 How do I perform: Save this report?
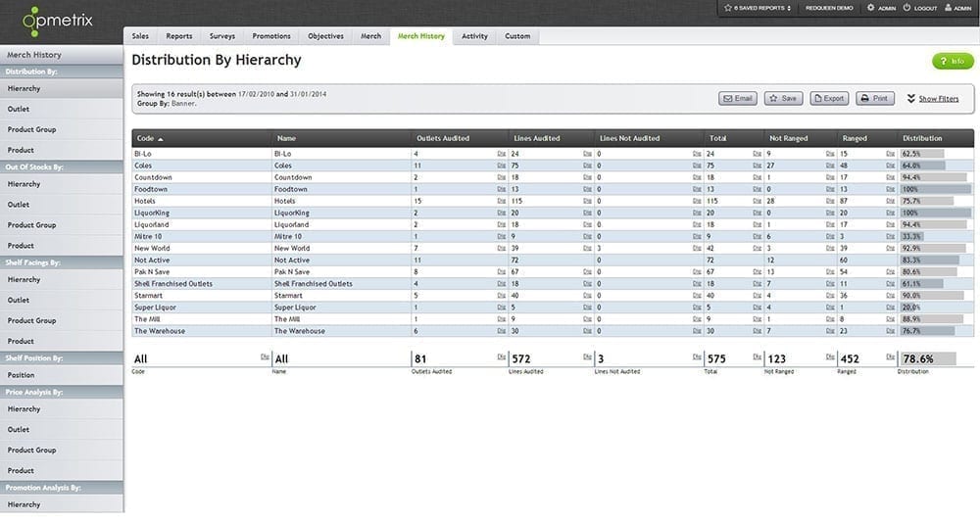click(783, 99)
